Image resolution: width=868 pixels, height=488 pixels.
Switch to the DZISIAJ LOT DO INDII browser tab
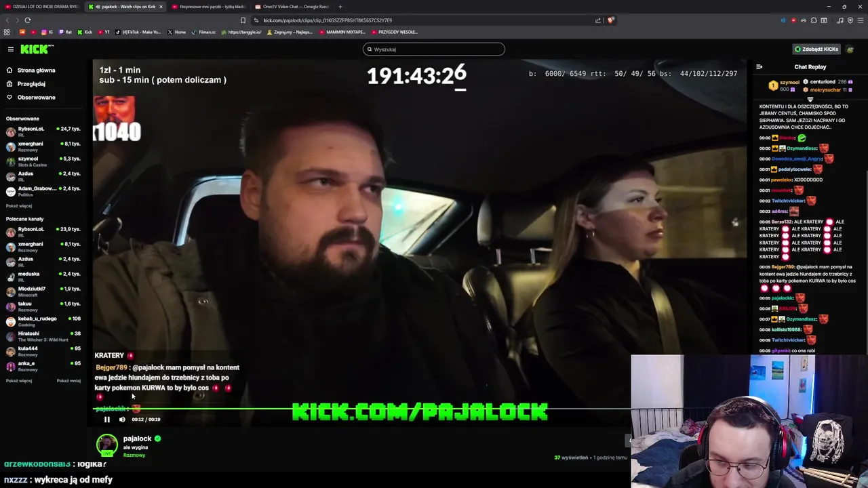(41, 7)
